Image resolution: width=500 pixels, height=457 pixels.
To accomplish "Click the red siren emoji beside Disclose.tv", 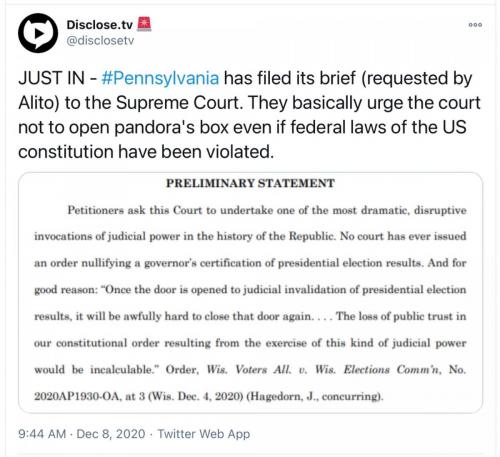I will point(145,24).
